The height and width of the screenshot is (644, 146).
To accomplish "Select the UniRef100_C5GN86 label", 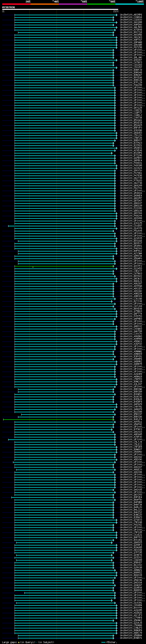I will point(131,625).
